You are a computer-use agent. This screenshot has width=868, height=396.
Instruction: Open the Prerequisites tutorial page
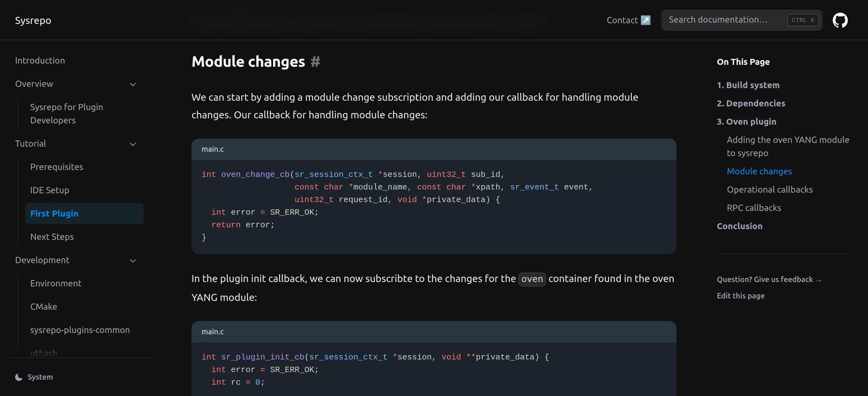[56, 167]
